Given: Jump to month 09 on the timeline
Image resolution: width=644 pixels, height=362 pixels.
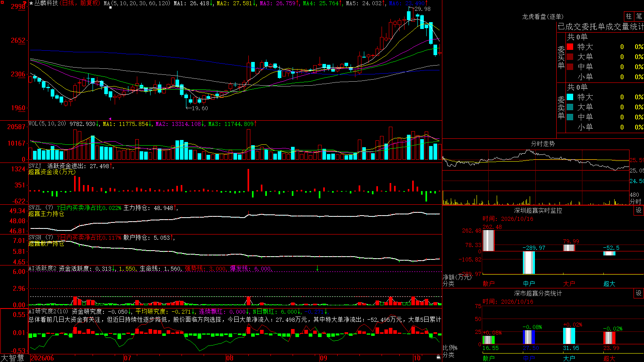Looking at the screenshot, I should (x=324, y=358).
